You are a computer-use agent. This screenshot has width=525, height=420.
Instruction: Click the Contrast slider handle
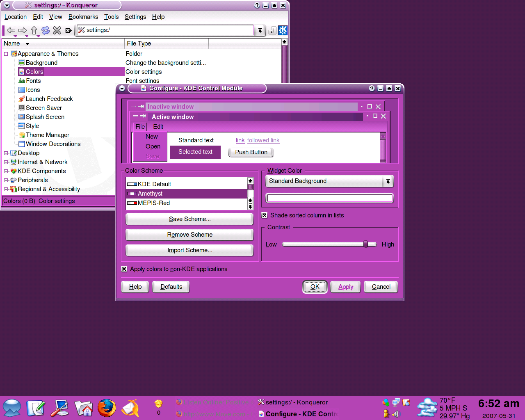[x=365, y=244]
